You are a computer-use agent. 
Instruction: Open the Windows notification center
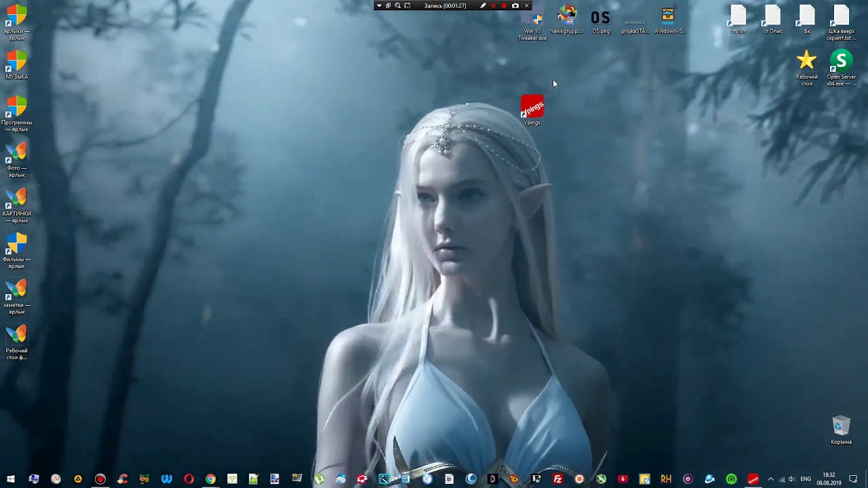(x=853, y=479)
